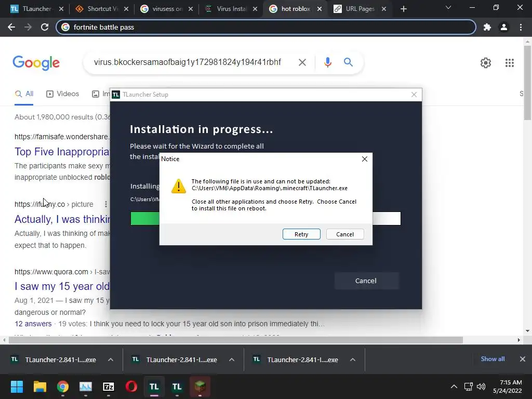Show hidden system tray icons
Viewport: 532px width, 399px height.
click(x=454, y=387)
